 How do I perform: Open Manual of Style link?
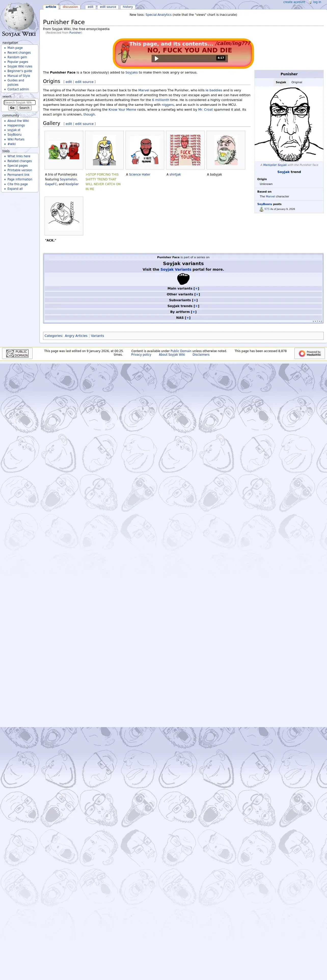(x=19, y=76)
